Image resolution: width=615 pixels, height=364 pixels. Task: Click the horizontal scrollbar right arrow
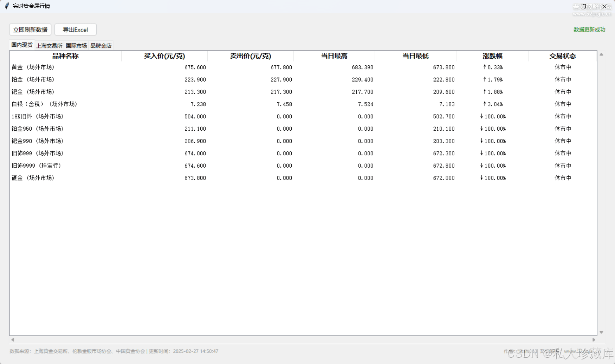[x=594, y=339]
